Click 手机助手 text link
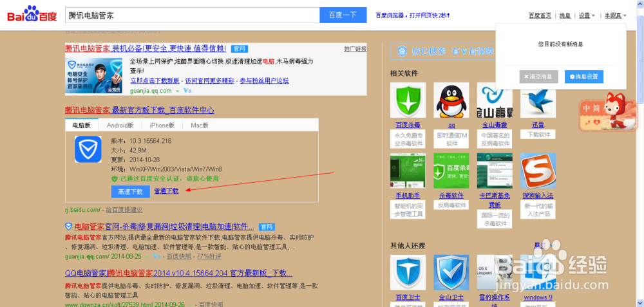644x307 pixels. coord(408,196)
